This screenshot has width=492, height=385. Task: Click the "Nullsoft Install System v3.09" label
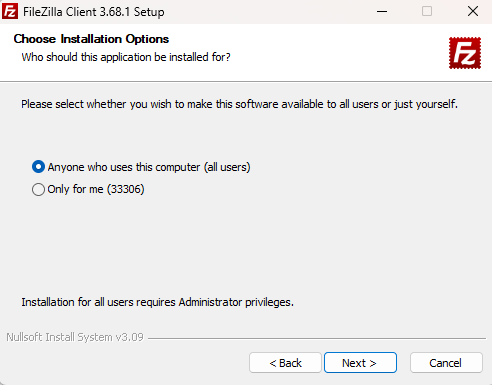pos(75,337)
